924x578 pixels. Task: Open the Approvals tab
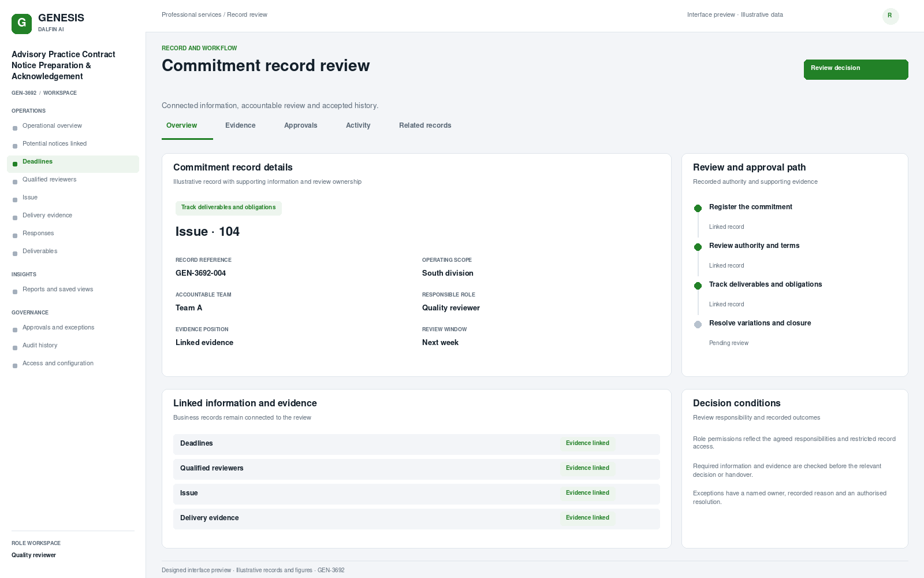(301, 125)
